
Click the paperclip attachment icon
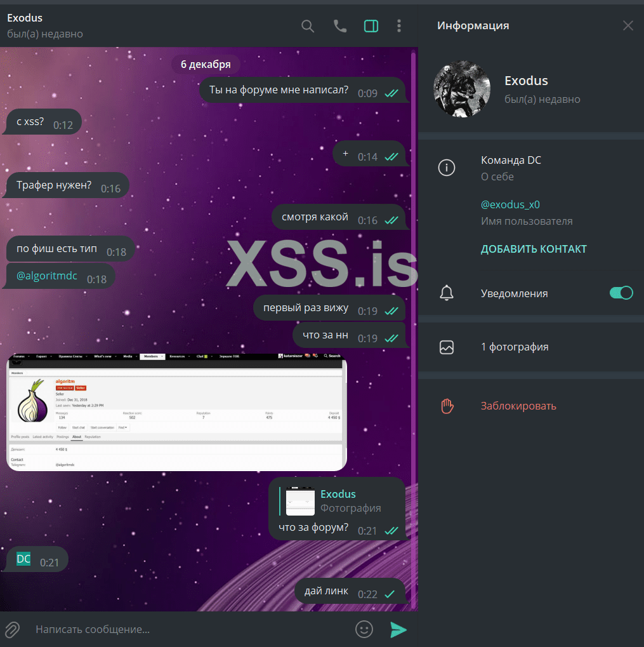[12, 629]
